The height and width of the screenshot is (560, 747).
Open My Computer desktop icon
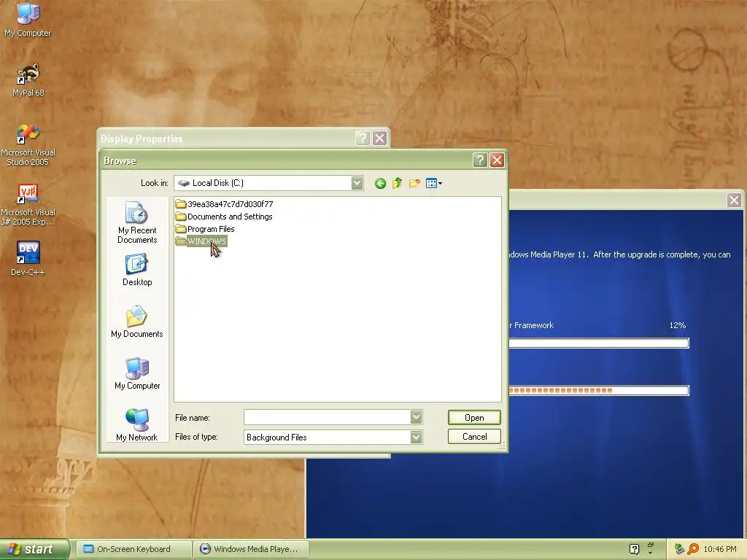point(28,20)
